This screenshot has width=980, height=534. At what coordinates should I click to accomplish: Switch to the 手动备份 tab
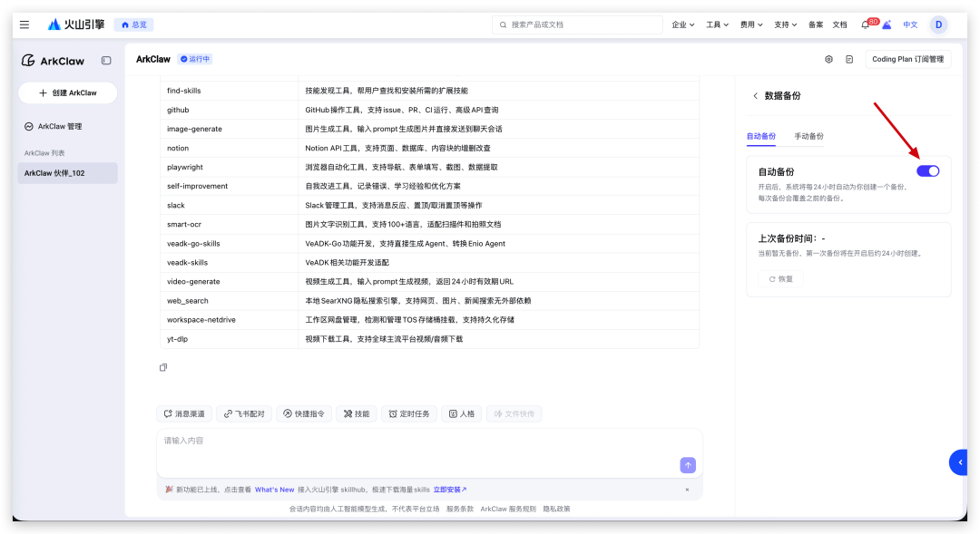coord(808,136)
